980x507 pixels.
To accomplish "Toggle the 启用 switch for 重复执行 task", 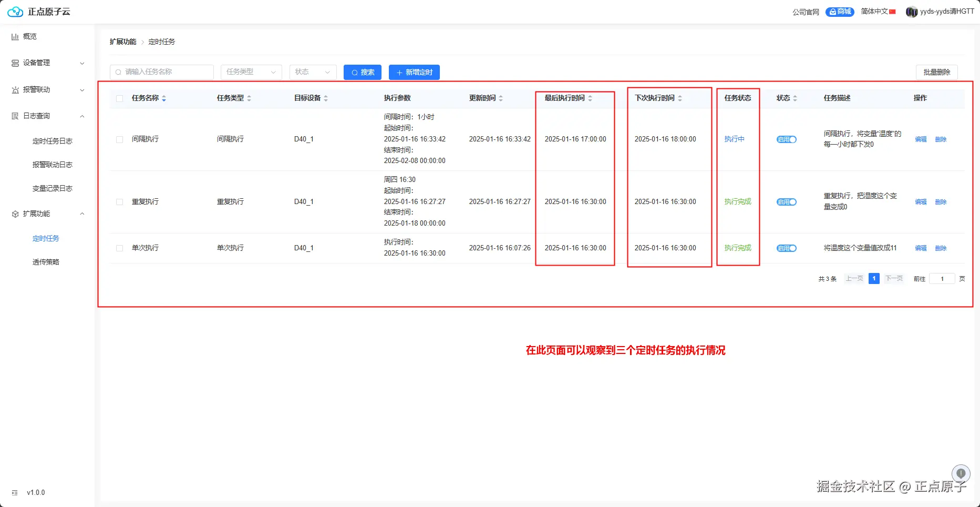I will pyautogui.click(x=787, y=202).
